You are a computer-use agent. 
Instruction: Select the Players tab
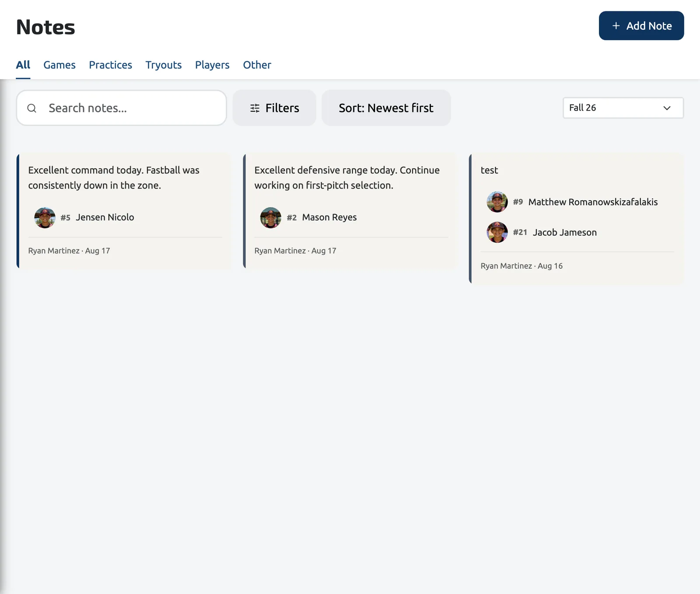[x=212, y=65]
